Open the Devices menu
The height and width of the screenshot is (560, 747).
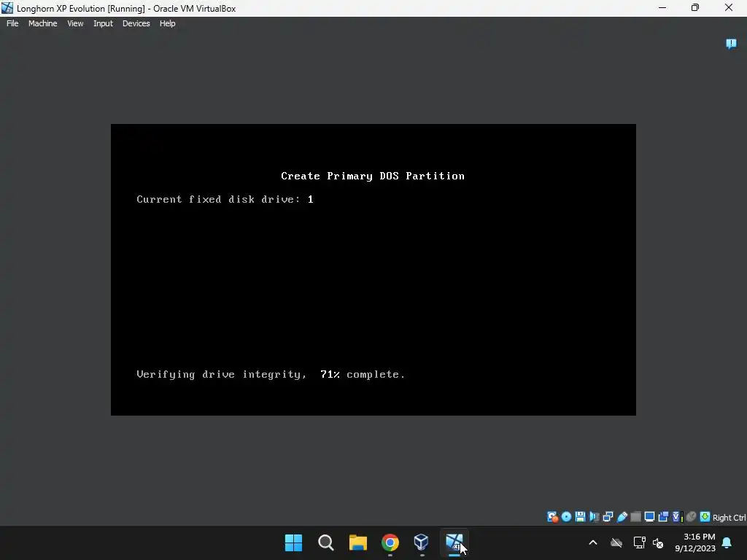(136, 23)
